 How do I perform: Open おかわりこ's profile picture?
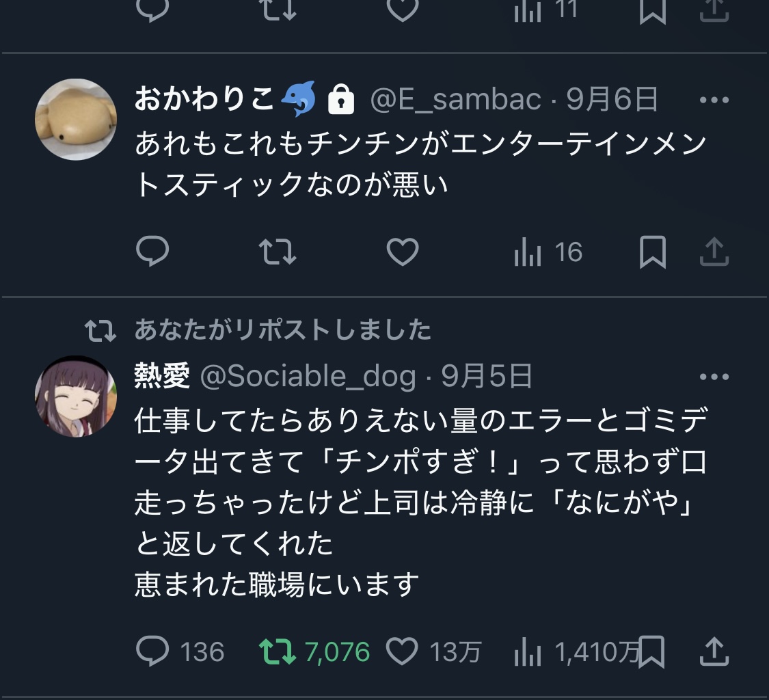(x=76, y=120)
